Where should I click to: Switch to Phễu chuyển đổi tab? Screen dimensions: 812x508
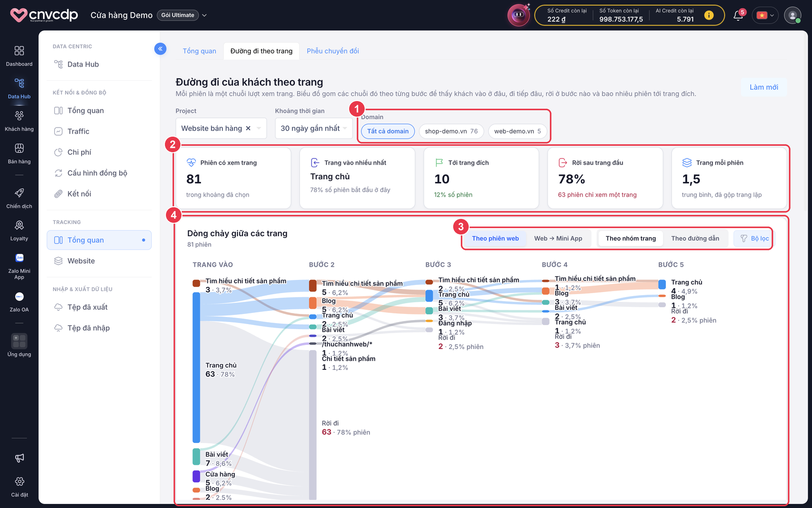click(x=333, y=51)
